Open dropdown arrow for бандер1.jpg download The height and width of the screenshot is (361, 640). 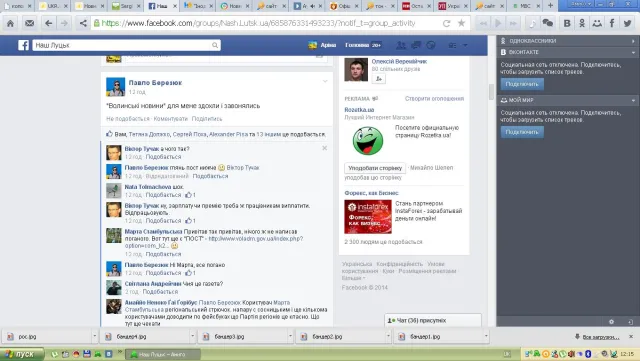click(x=486, y=336)
